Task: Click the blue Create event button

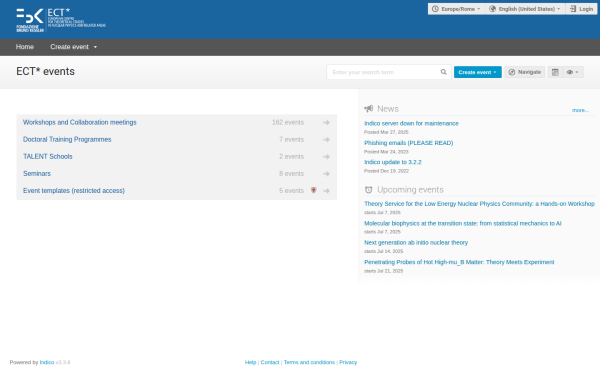Action: point(478,72)
